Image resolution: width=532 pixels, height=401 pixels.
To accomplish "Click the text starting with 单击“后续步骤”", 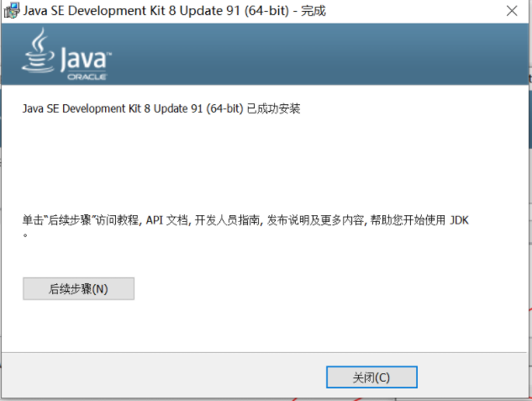I will click(245, 225).
